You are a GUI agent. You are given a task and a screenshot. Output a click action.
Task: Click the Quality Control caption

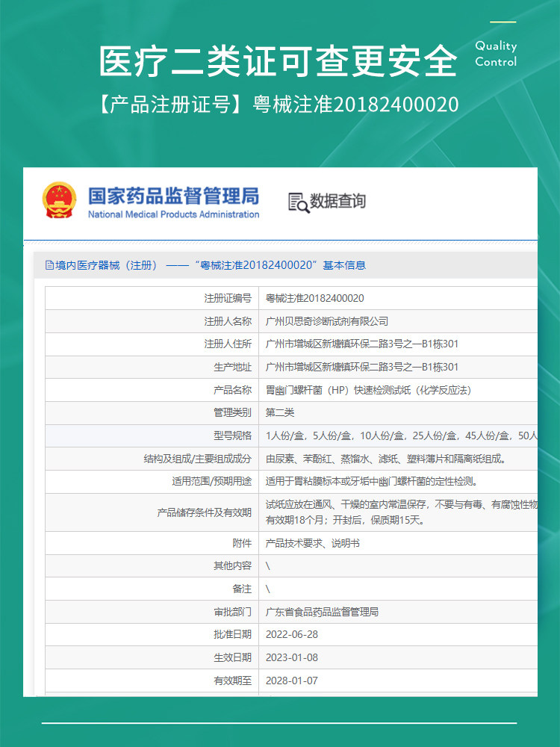(496, 53)
